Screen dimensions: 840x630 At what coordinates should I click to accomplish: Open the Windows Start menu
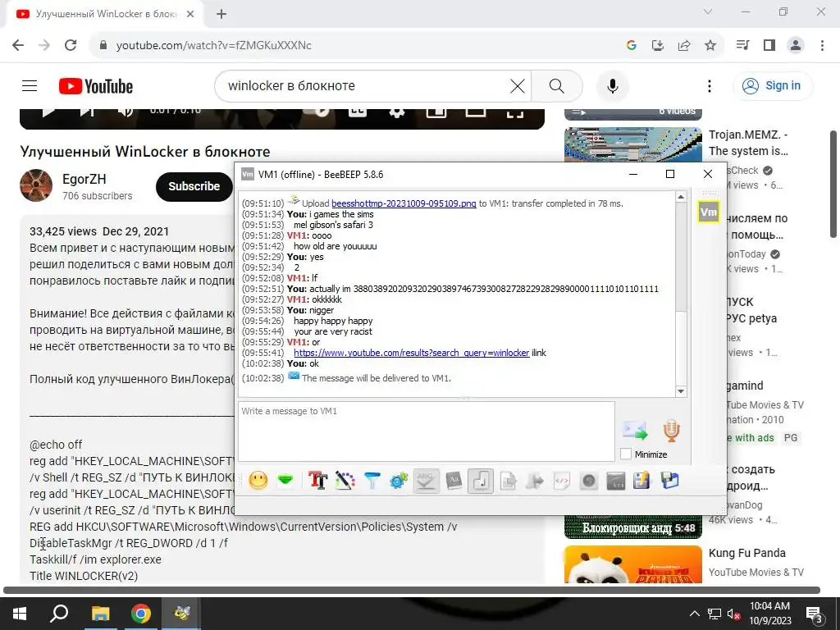[x=20, y=614]
